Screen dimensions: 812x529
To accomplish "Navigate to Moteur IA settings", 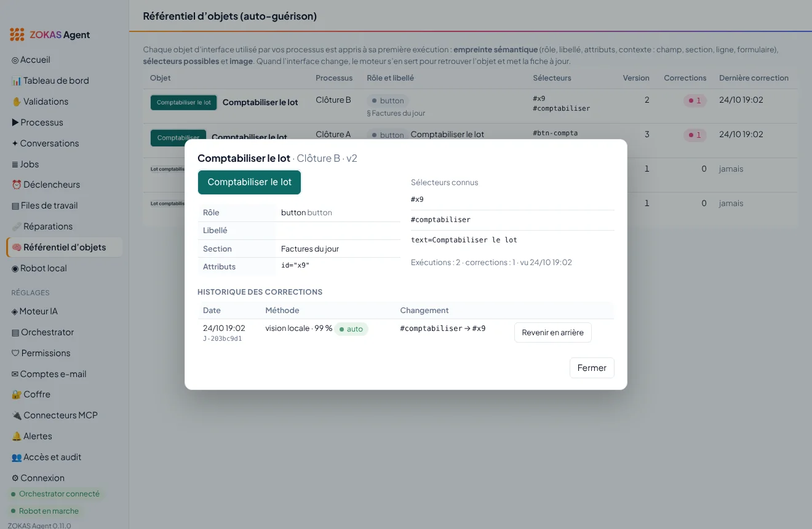I will coord(65,311).
